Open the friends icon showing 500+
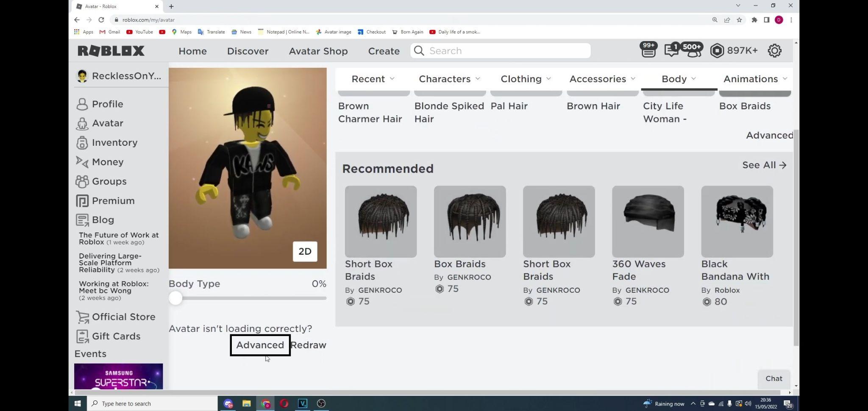The width and height of the screenshot is (868, 411). (x=693, y=50)
